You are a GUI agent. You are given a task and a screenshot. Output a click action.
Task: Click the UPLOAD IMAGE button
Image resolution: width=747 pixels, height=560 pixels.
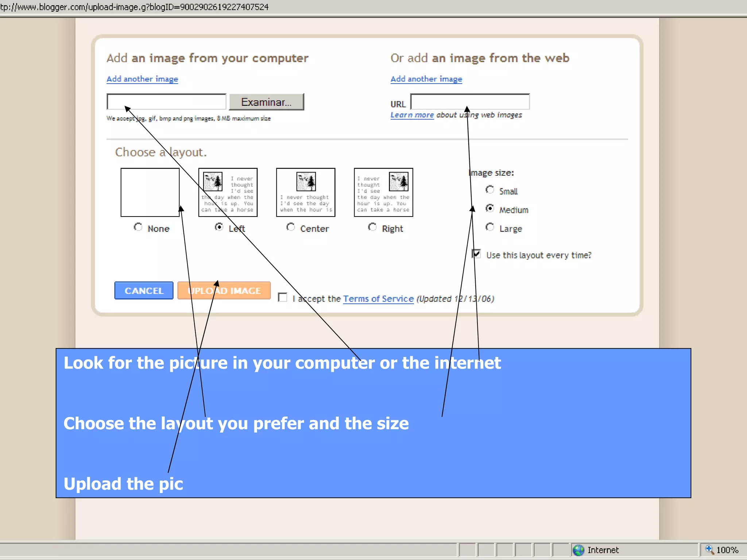coord(224,291)
